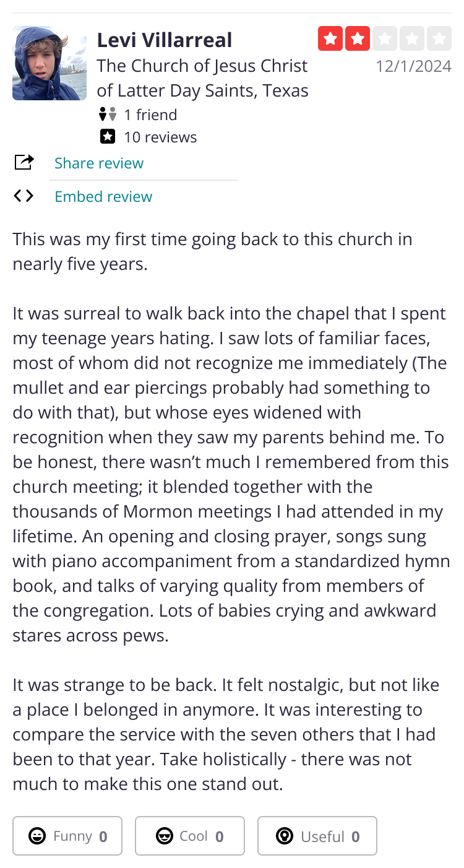
Task: Click the sunglasses Cool face icon
Action: pyautogui.click(x=164, y=836)
